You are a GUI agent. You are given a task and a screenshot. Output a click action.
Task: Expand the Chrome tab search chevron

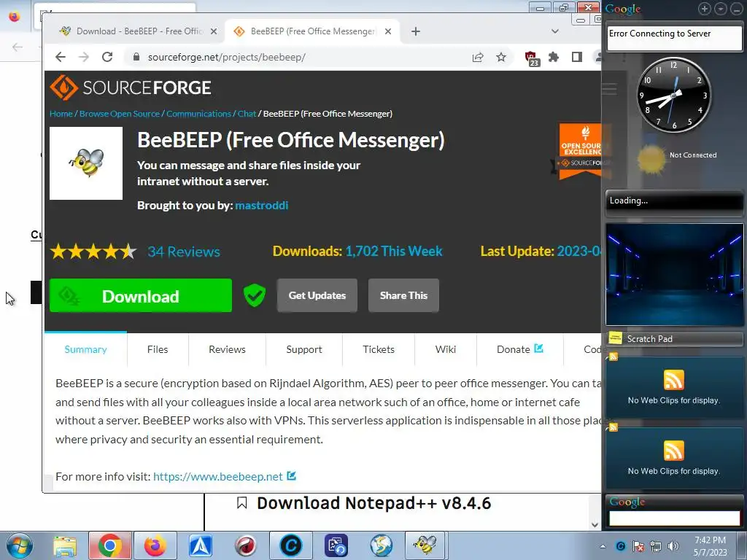pyautogui.click(x=555, y=31)
